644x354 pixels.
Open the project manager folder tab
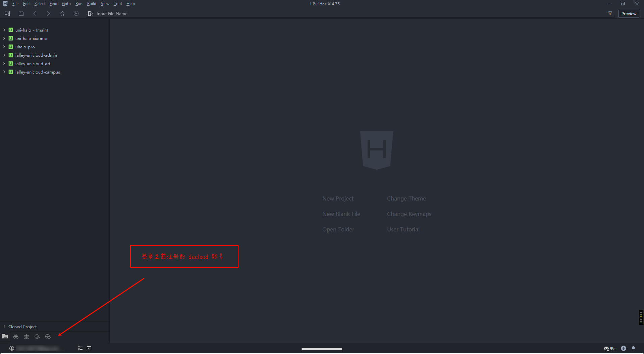[5, 336]
